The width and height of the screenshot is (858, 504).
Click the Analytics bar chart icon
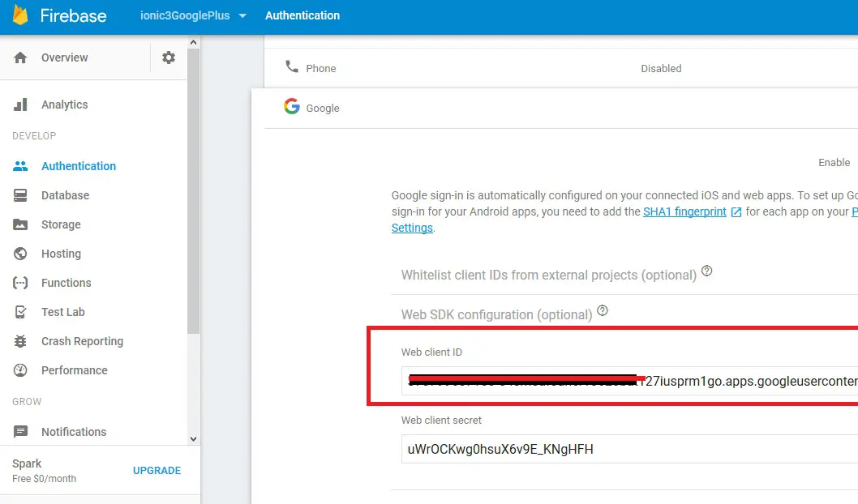click(20, 105)
